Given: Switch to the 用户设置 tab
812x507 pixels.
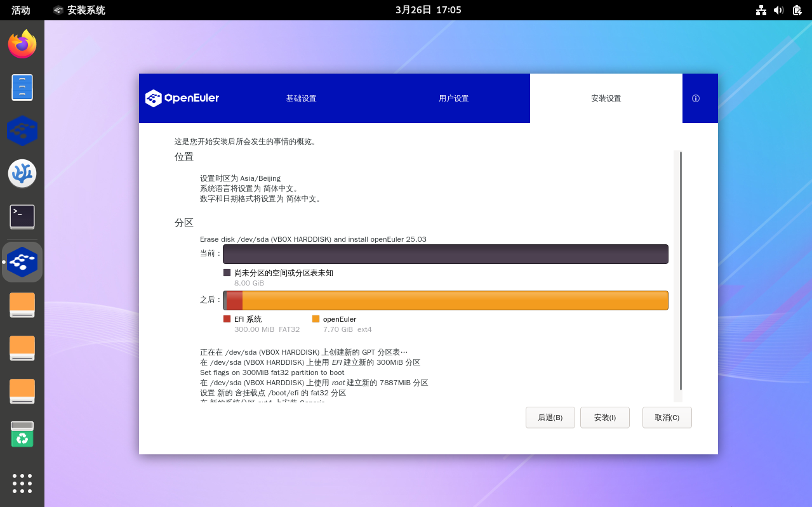Looking at the screenshot, I should tap(453, 98).
